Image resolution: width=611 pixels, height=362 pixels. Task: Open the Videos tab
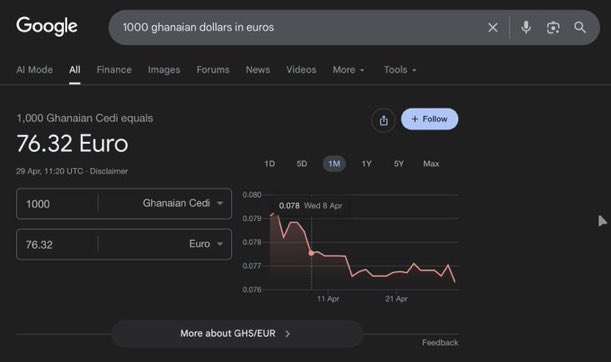click(301, 70)
